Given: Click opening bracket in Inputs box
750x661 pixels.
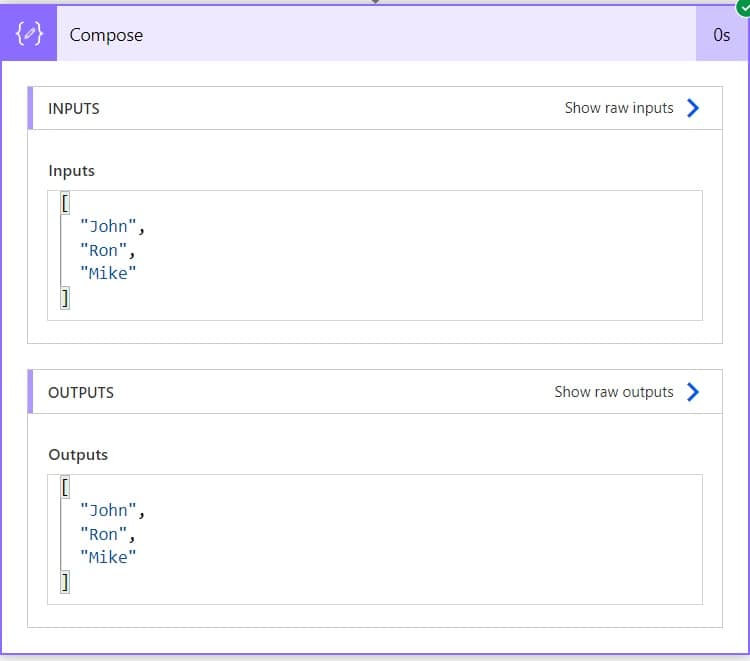Looking at the screenshot, I should 65,203.
